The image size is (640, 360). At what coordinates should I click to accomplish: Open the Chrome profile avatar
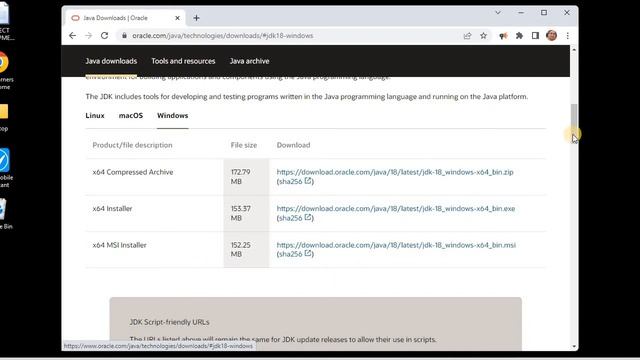tap(551, 36)
